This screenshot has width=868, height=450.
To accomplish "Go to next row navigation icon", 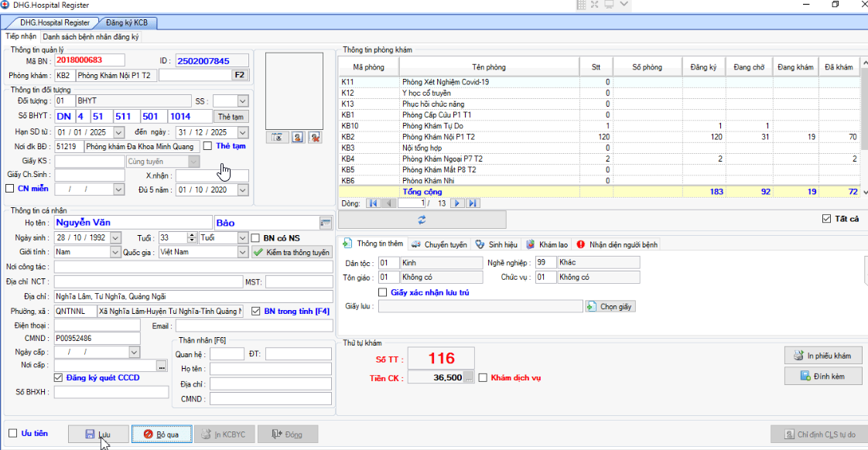I will tap(456, 203).
